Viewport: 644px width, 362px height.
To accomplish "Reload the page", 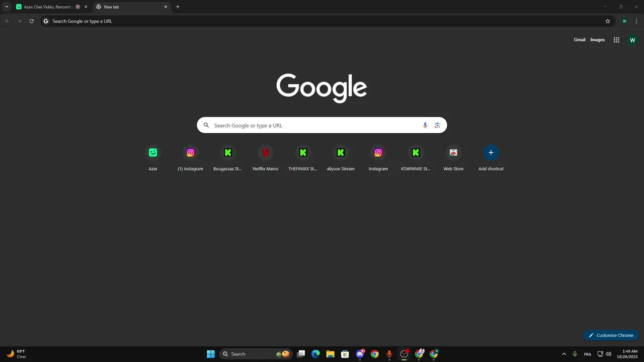I will (31, 21).
